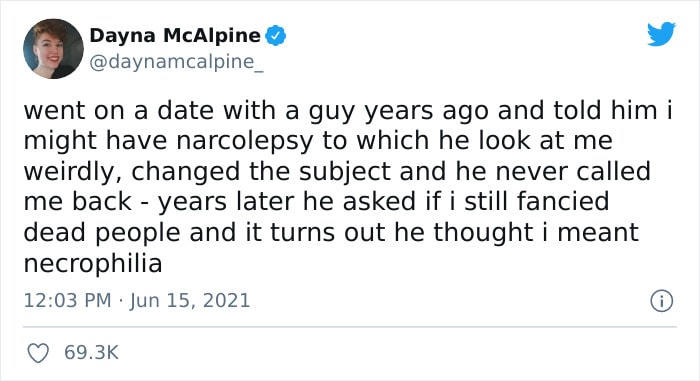Click the phrase 'still fancied' in tweet
Image resolution: width=700 pixels, height=381 pixels.
click(537, 201)
